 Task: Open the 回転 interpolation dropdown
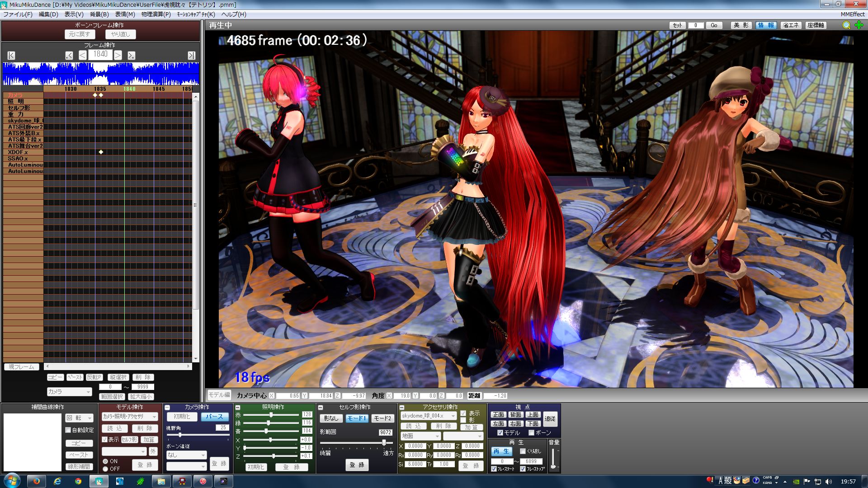coord(79,418)
